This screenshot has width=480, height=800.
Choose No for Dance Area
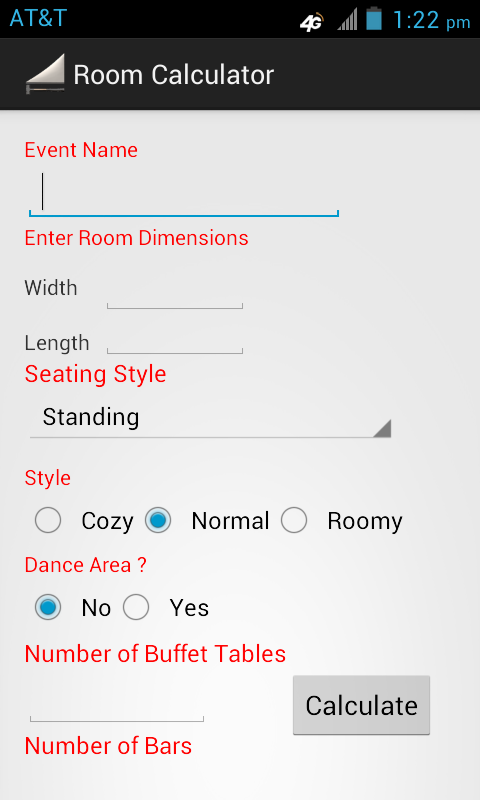tap(48, 607)
